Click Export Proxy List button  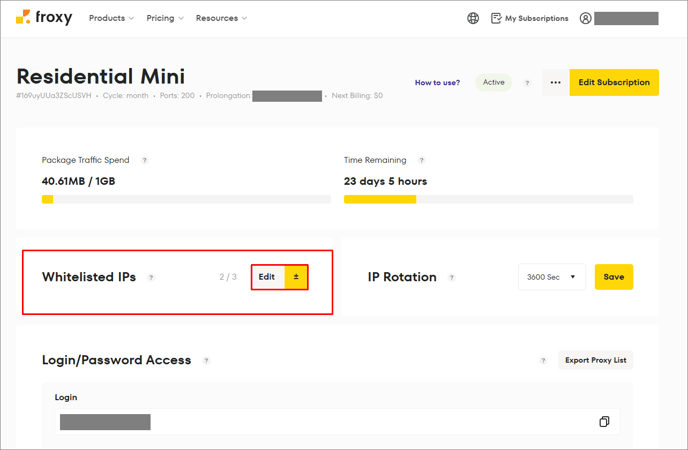click(595, 360)
